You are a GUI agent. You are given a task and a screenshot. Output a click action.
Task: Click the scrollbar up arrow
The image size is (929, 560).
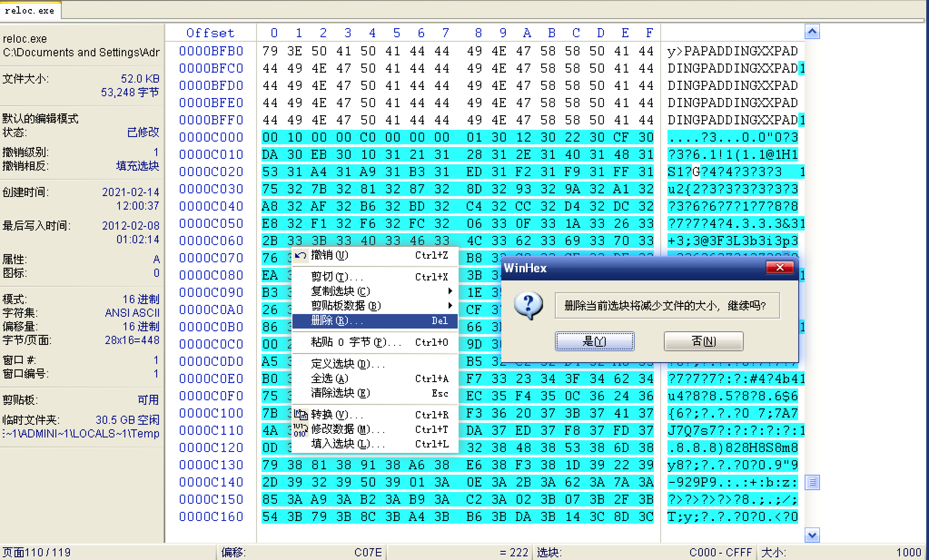[812, 31]
